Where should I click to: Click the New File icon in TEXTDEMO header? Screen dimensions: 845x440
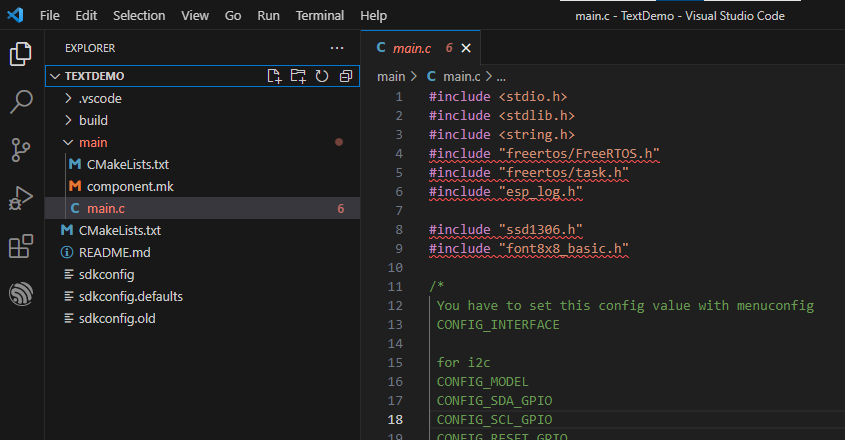click(274, 76)
